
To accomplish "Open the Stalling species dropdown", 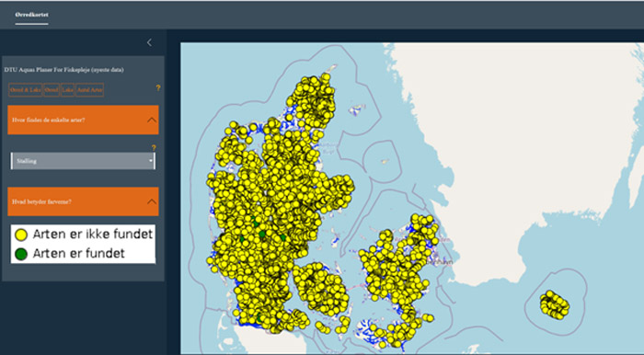I will [x=83, y=161].
